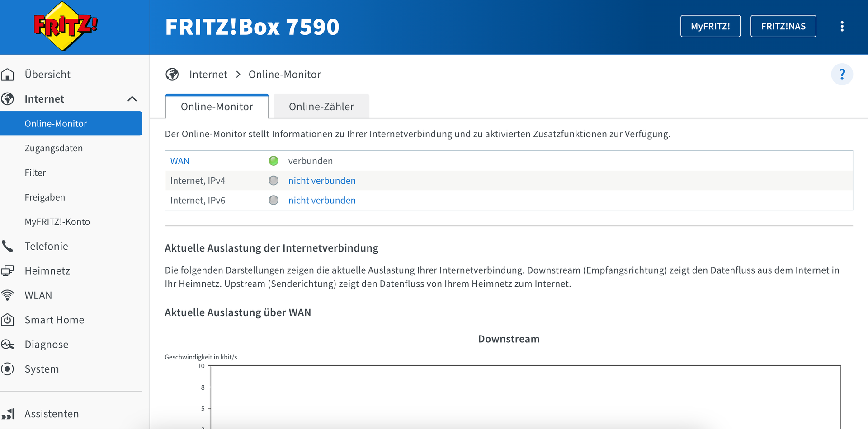Click the 'Aktuelle Auslastung über WAN' heading
The image size is (868, 429).
238,312
